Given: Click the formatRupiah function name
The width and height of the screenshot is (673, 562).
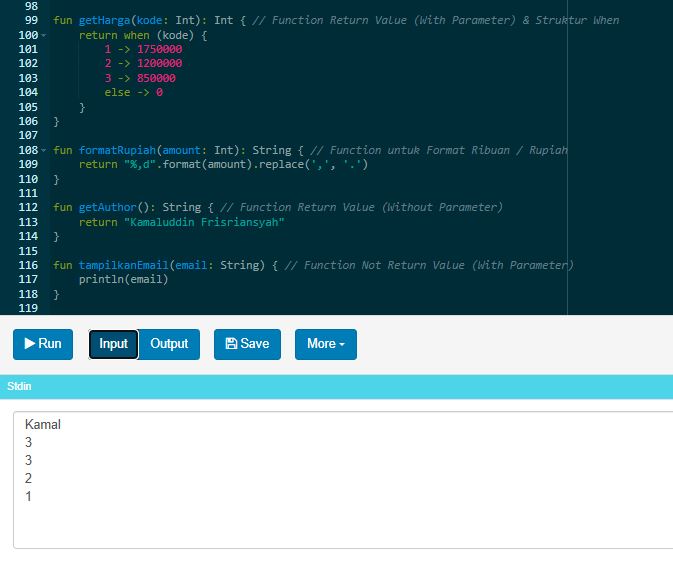Looking at the screenshot, I should [x=117, y=150].
